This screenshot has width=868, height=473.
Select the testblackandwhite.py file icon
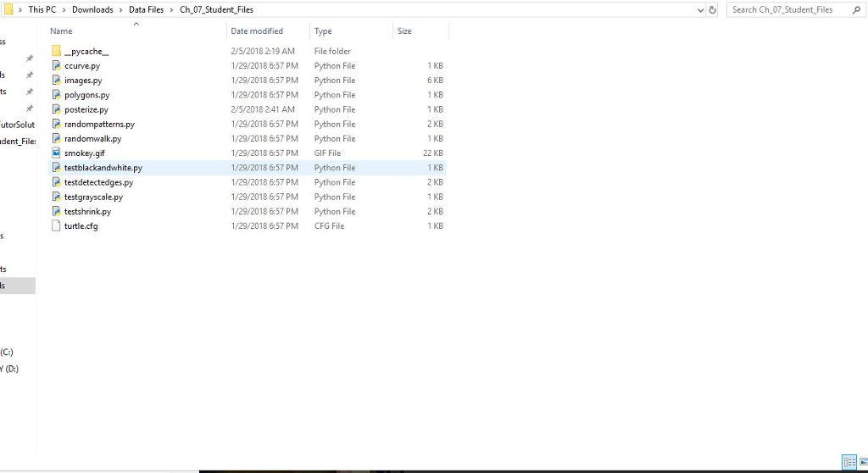tap(56, 167)
